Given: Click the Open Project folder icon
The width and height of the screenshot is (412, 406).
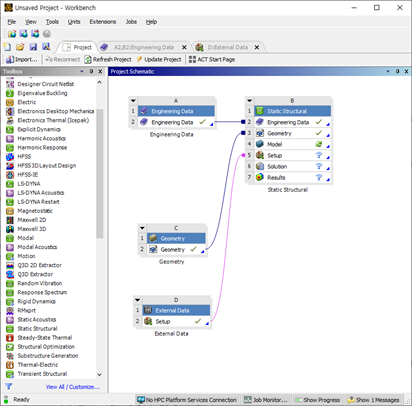Looking at the screenshot, I should tap(20, 47).
